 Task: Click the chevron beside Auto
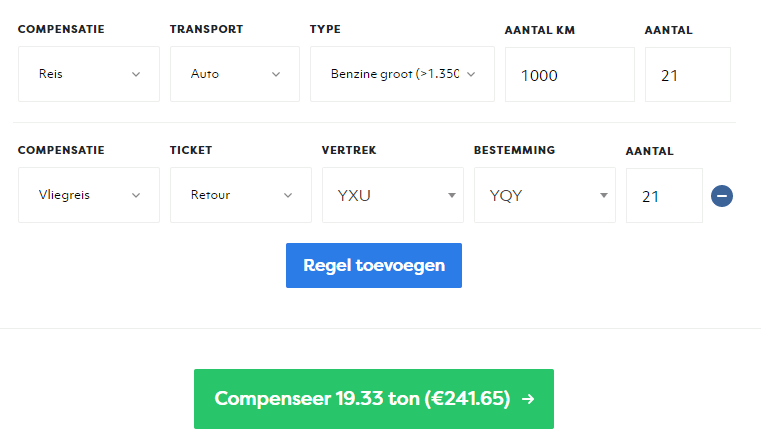(276, 74)
